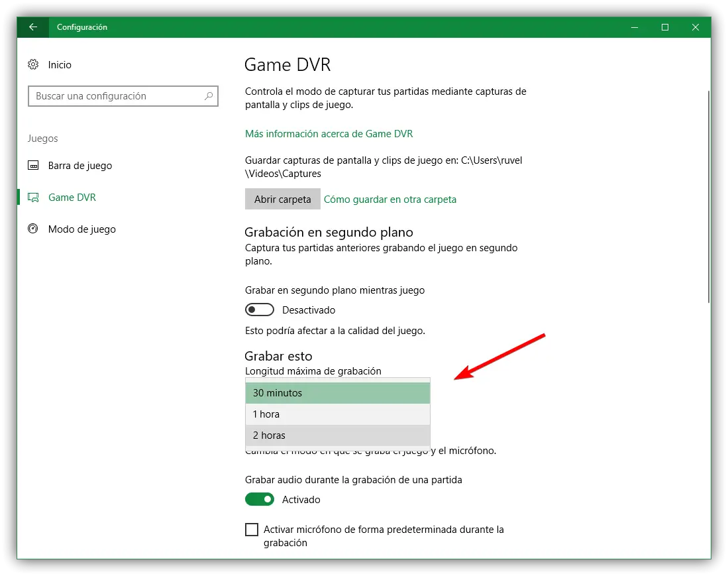This screenshot has height=576, width=728.
Task: Go back using the title bar arrow
Action: click(33, 27)
